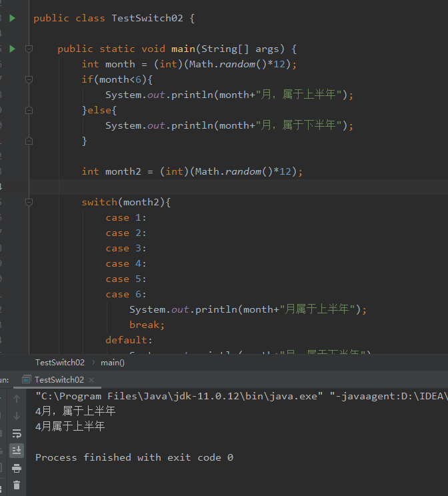Clear all console output with trash icon
The image size is (448, 496).
17,485
